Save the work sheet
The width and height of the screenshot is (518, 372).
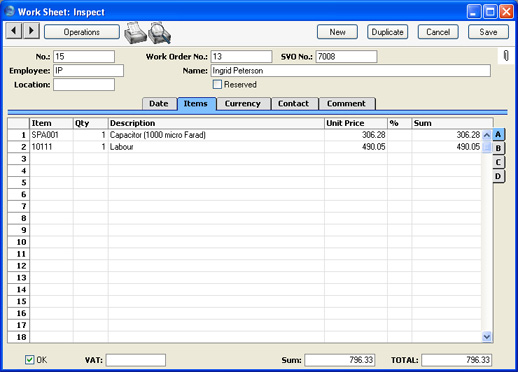[x=488, y=32]
